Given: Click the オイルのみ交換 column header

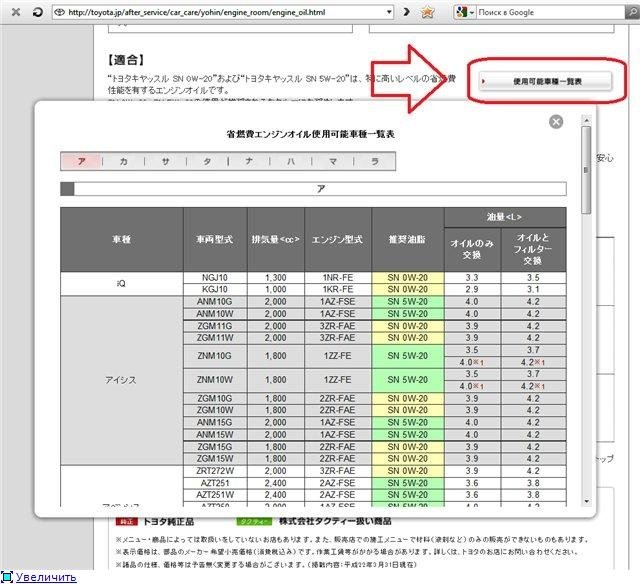Looking at the screenshot, I should 472,249.
